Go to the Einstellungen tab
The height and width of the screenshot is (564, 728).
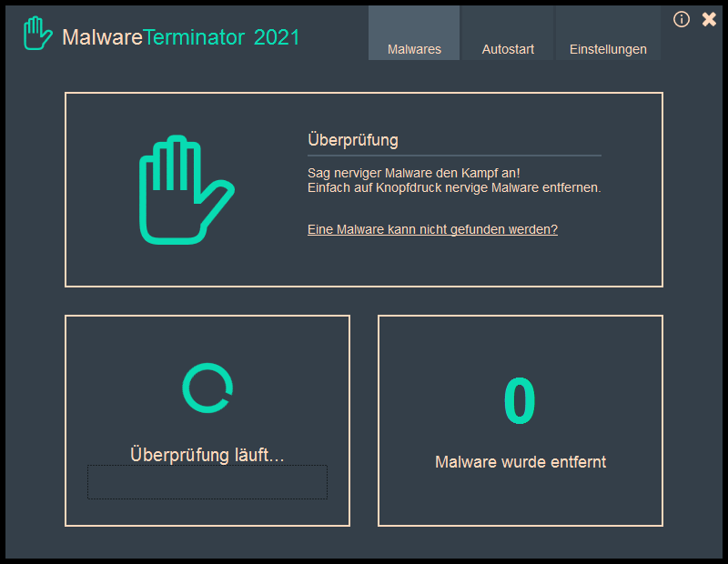(608, 49)
